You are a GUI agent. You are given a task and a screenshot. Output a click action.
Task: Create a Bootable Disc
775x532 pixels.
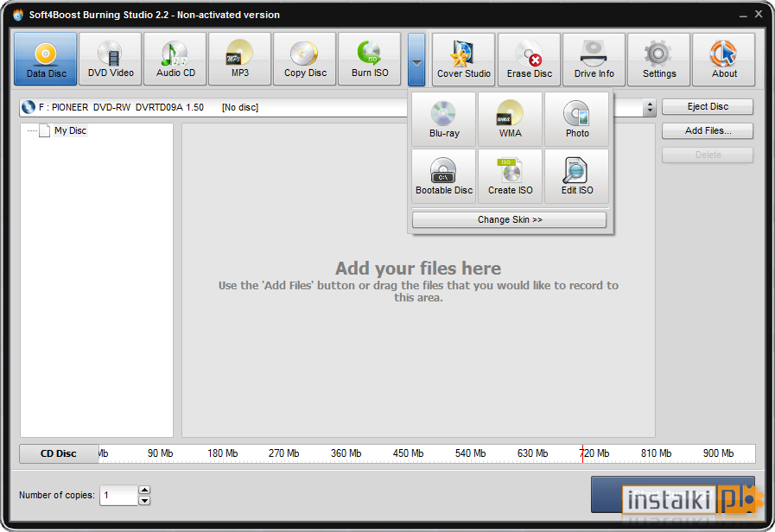coord(444,176)
